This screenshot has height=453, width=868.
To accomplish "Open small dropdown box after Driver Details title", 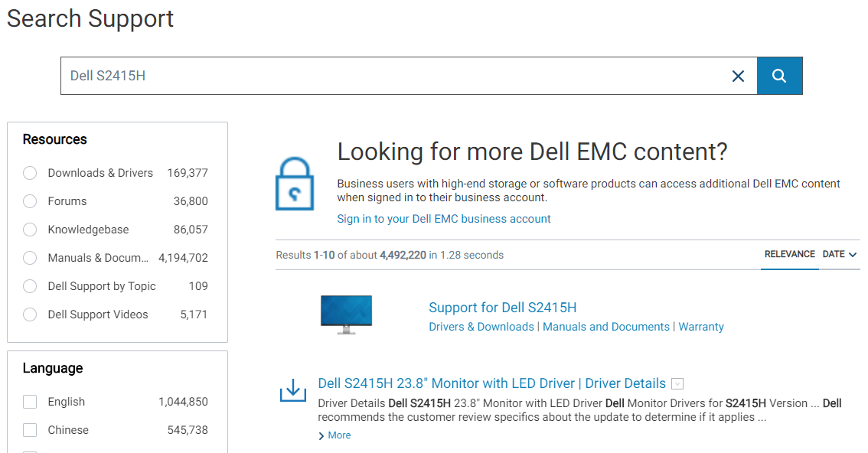I will [x=677, y=384].
